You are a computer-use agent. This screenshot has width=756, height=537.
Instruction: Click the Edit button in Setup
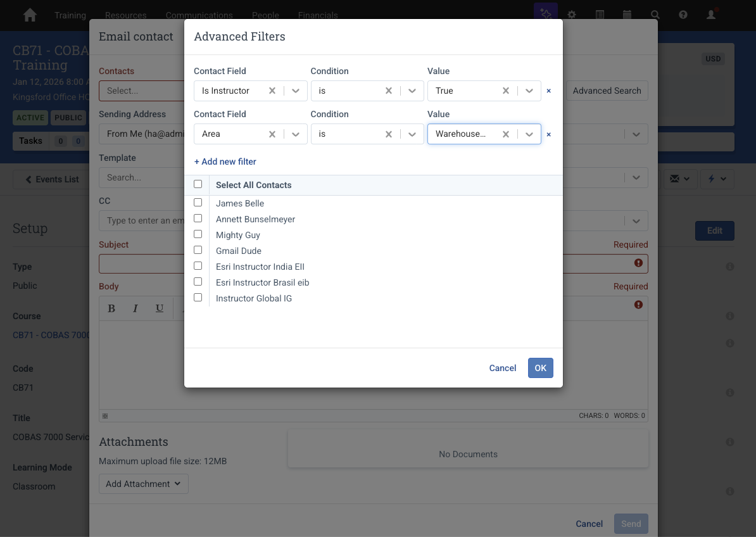715,231
